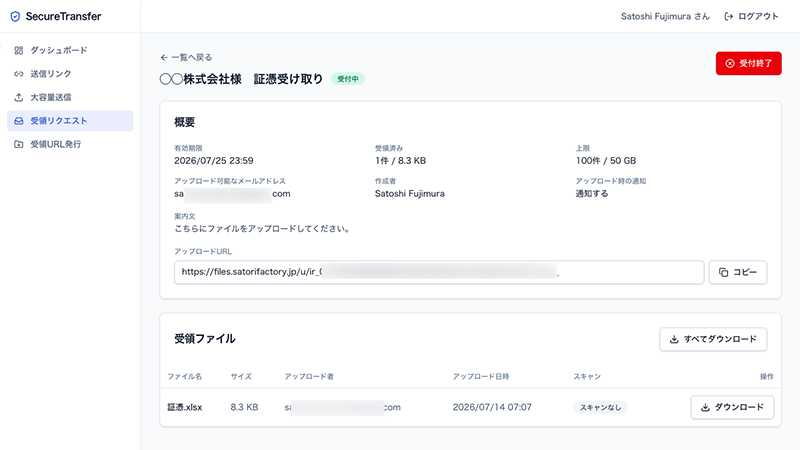Click the SecureTransfer shield logo icon
Image resolution: width=800 pixels, height=450 pixels.
point(15,16)
